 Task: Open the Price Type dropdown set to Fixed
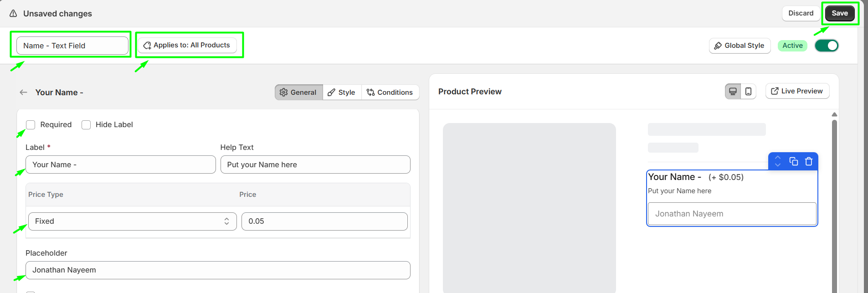tap(132, 221)
